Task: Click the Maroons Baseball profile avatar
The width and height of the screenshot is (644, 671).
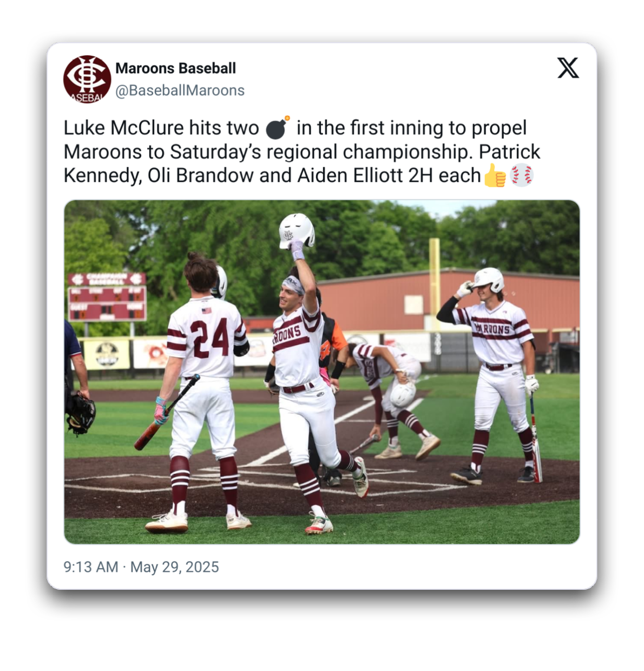Action: tap(87, 79)
